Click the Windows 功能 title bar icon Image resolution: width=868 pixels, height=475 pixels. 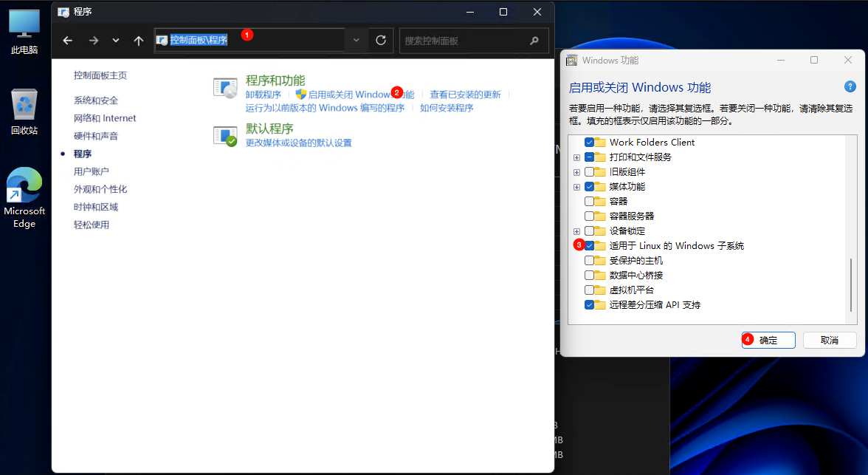[x=572, y=61]
